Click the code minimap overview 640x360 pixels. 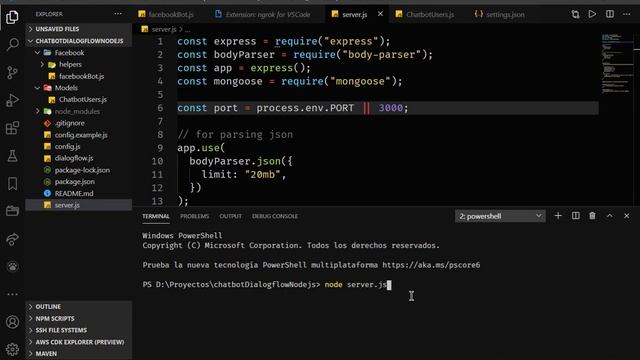pyautogui.click(x=617, y=63)
